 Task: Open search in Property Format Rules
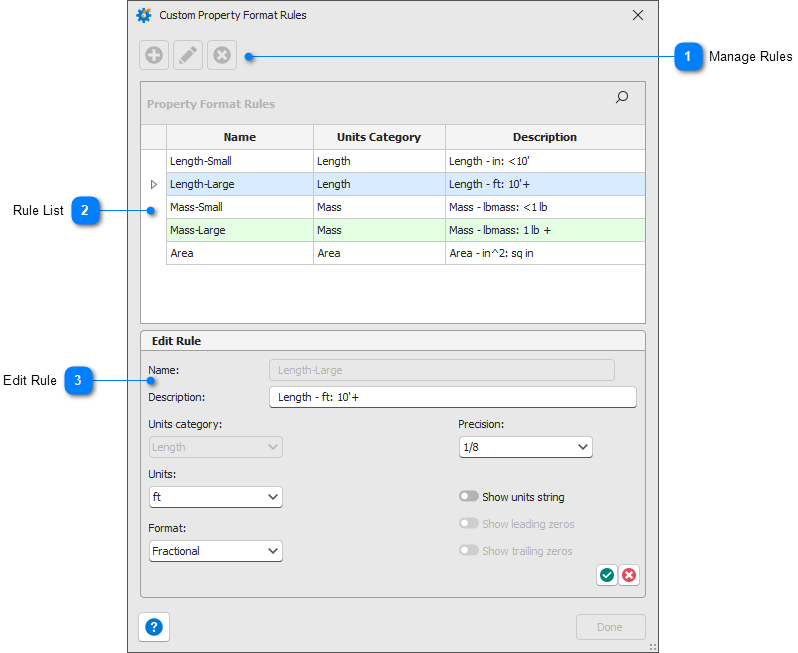(622, 97)
